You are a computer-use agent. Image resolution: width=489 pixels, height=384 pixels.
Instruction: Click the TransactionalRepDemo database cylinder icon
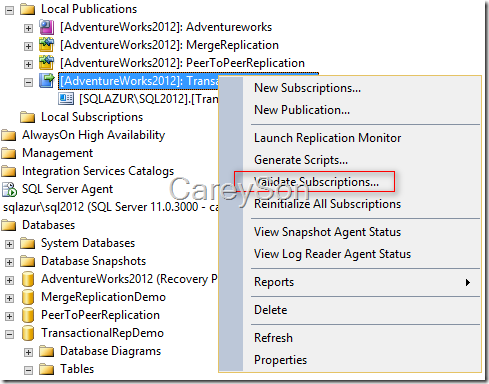coord(28,333)
